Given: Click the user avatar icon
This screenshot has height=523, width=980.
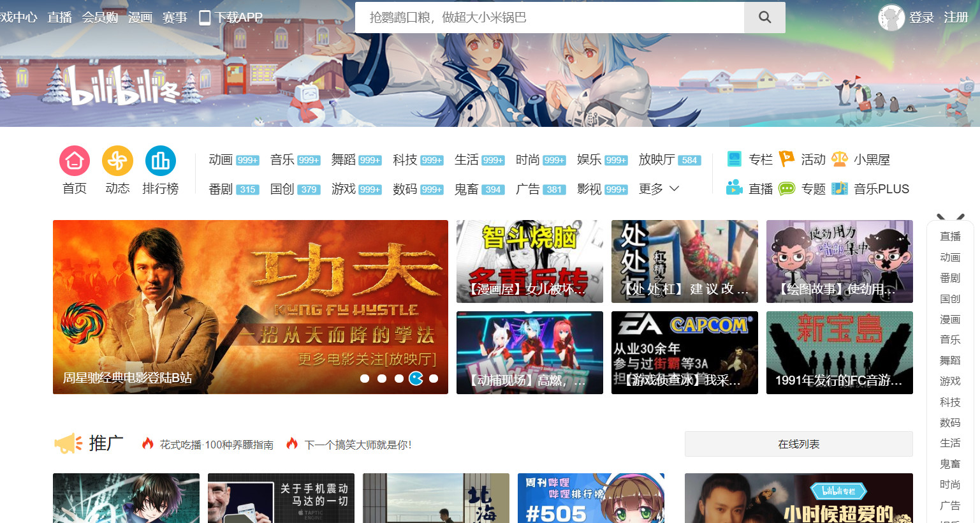Looking at the screenshot, I should click(x=891, y=18).
